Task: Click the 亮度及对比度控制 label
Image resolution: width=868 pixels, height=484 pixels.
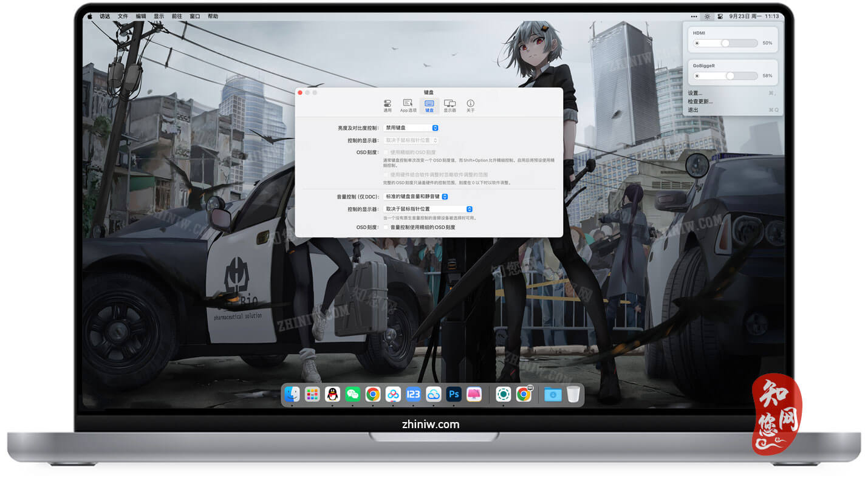Action: (x=358, y=128)
